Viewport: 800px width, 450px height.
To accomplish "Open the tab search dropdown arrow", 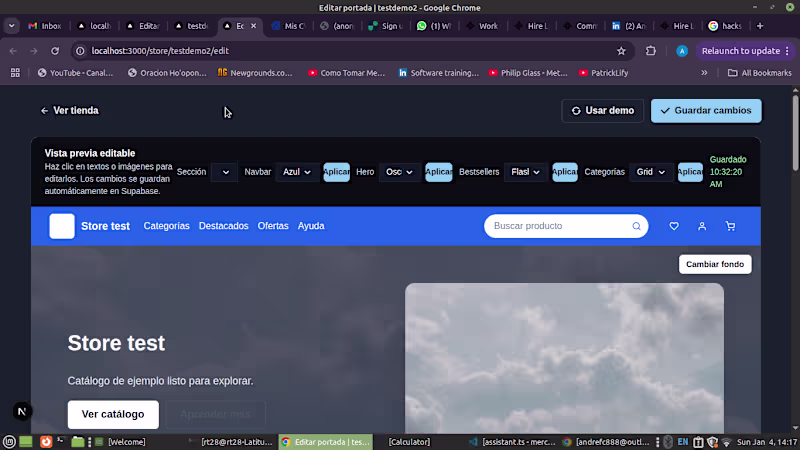I will pyautogui.click(x=11, y=26).
